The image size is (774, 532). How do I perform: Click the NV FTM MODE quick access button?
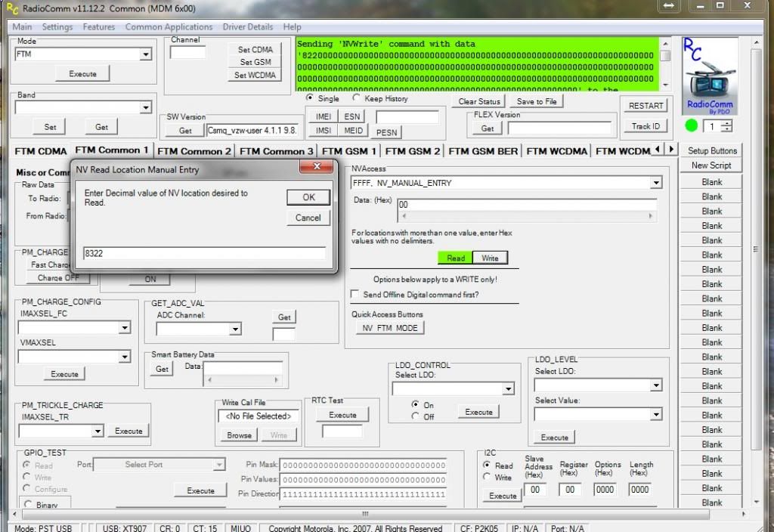click(x=390, y=328)
